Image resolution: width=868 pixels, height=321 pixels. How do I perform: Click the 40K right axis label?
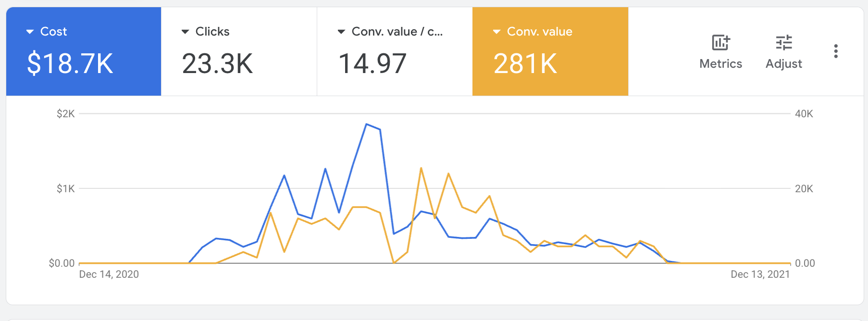[x=804, y=114]
